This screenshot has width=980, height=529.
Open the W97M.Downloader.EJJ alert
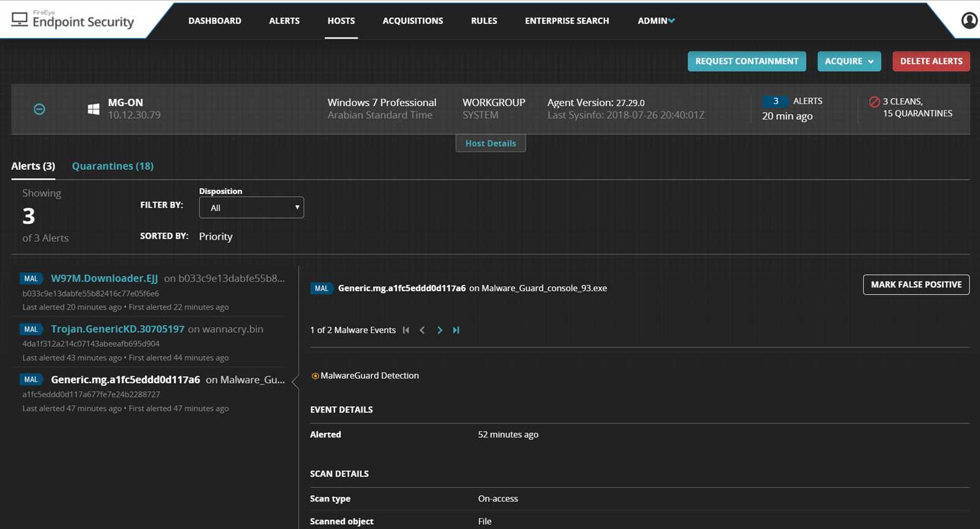click(104, 278)
